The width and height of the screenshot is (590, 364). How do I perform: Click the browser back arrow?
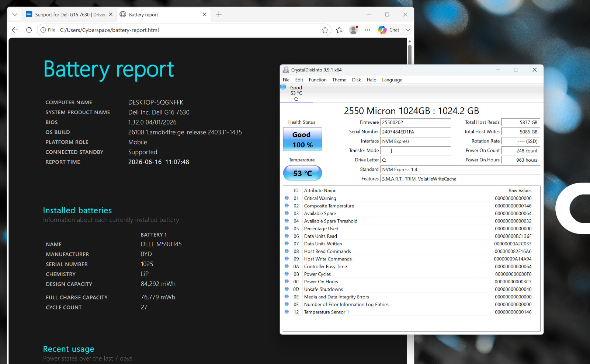coord(15,30)
